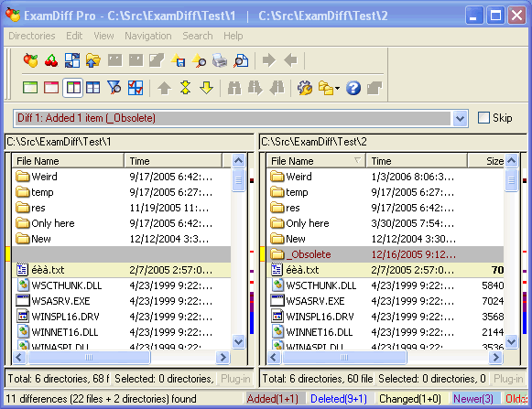Viewport: 532px width, 409px height.
Task: Open the view filter funnel icon
Action: [114, 88]
